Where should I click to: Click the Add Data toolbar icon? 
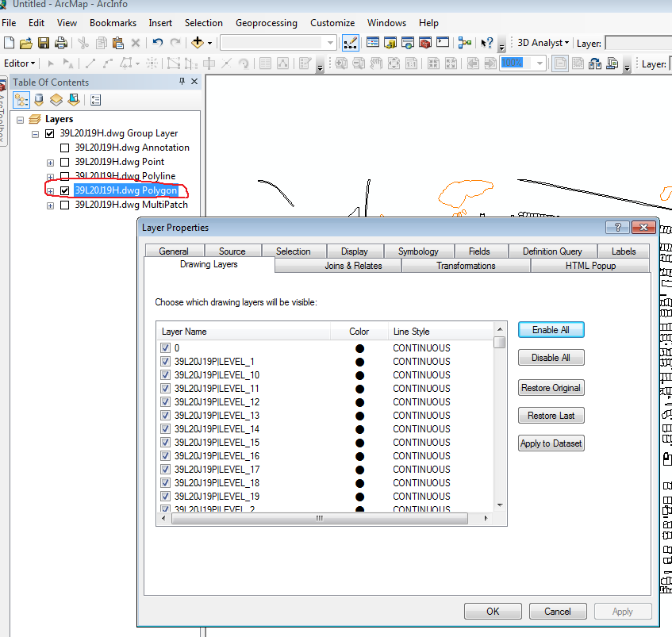coord(197,43)
